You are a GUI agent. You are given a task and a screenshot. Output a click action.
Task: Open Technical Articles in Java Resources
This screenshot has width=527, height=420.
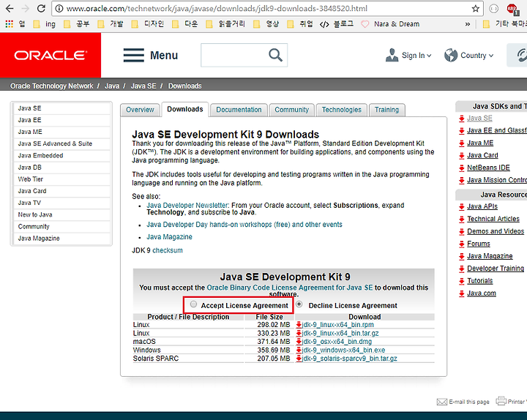(493, 219)
